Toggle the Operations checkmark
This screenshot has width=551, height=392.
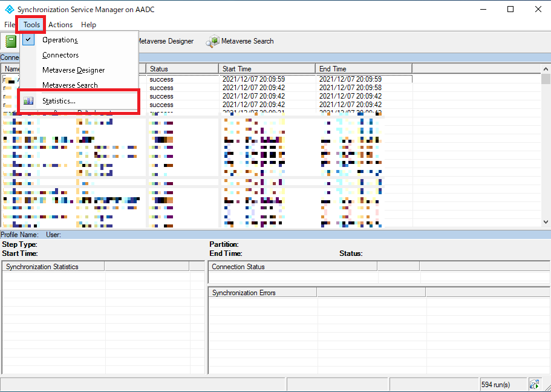28,40
